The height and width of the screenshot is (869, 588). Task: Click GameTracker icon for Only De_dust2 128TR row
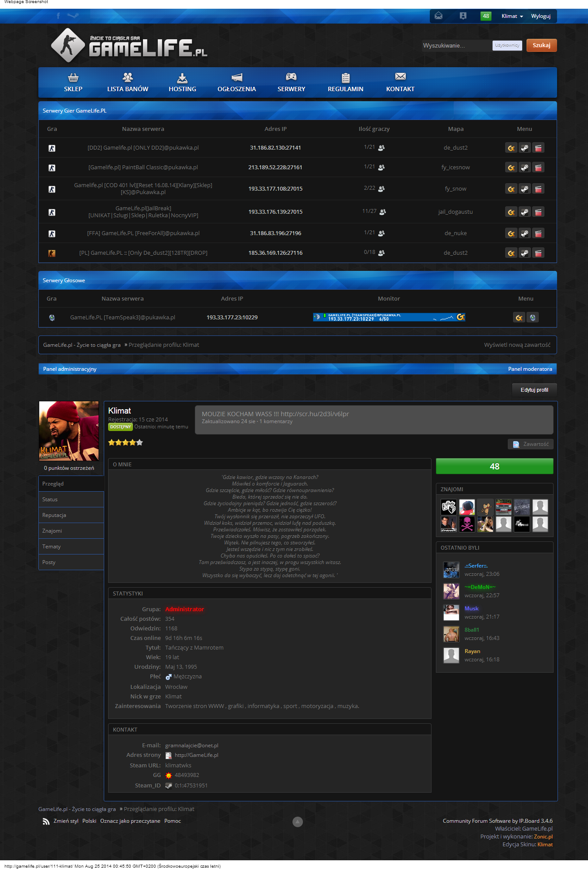(x=511, y=253)
